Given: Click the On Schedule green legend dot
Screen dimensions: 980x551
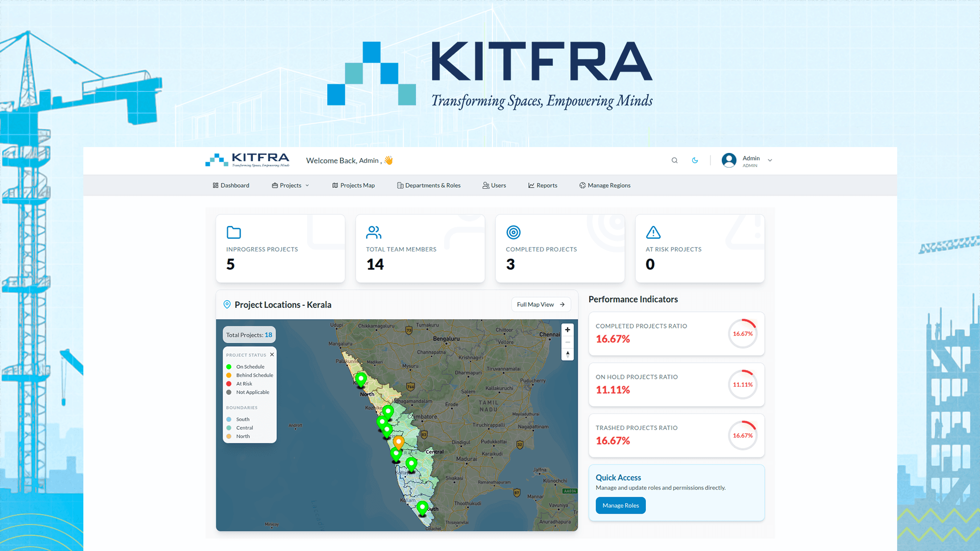Looking at the screenshot, I should pos(229,367).
